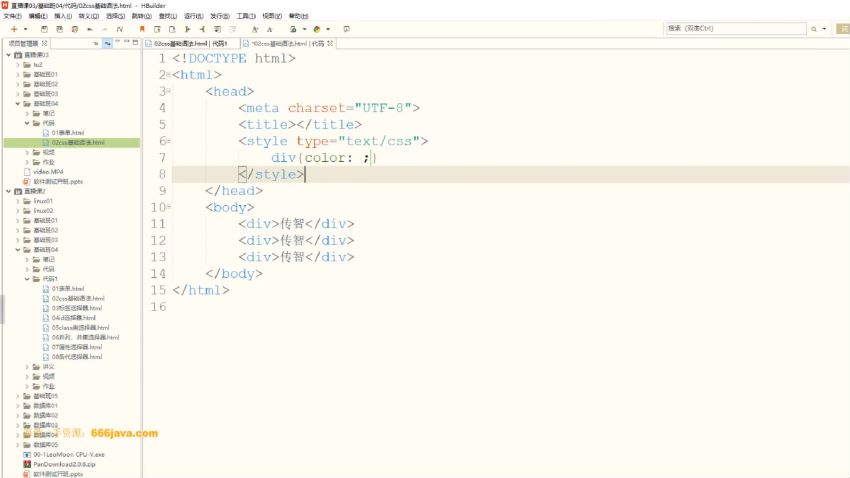Click the increase font size A icon

coord(255,29)
